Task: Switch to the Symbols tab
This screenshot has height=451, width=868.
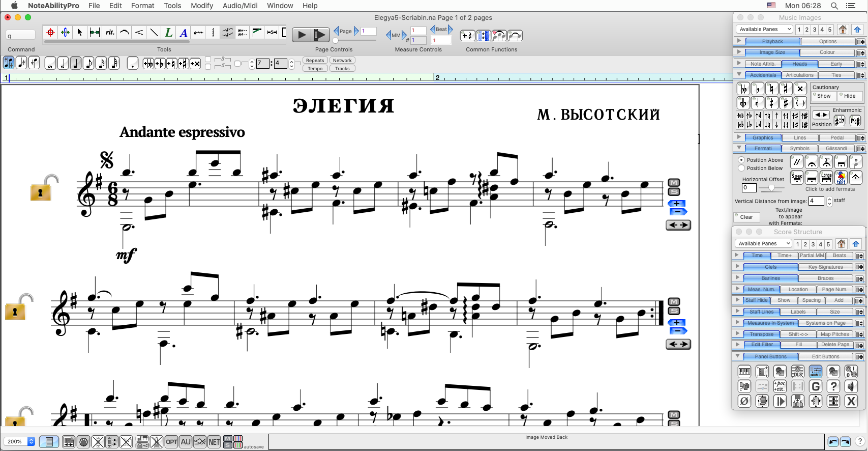Action: pyautogui.click(x=800, y=148)
